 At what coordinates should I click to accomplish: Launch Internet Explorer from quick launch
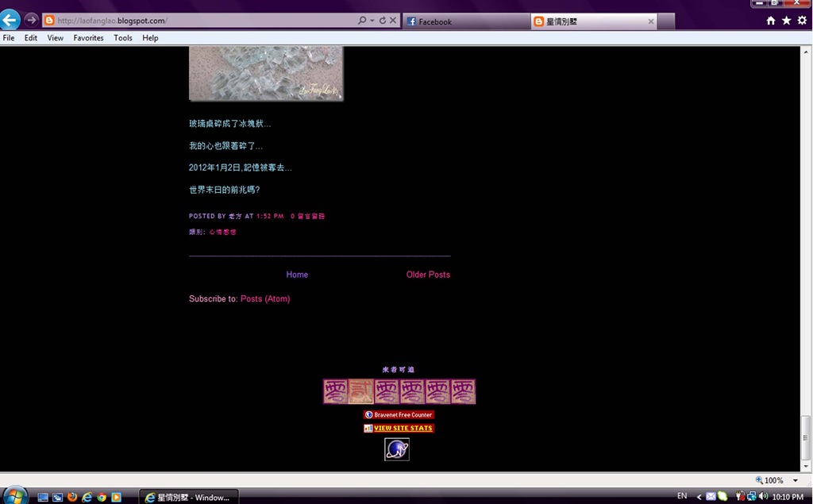click(87, 497)
